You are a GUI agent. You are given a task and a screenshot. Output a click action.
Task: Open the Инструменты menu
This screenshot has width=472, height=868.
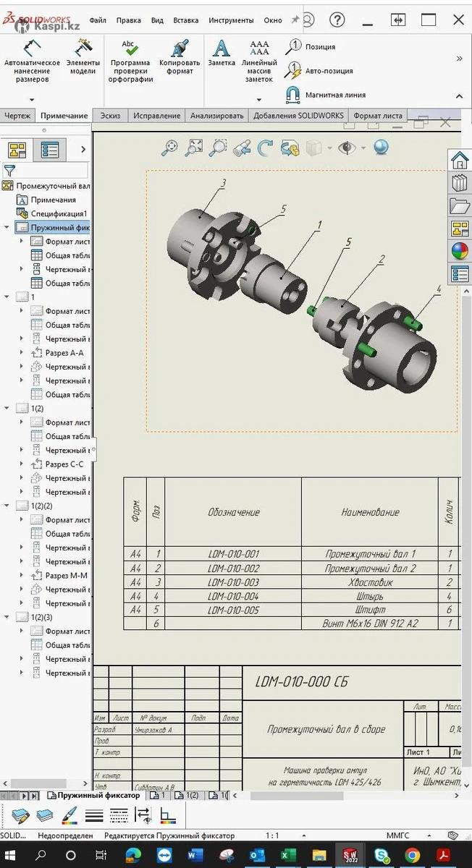click(x=231, y=20)
